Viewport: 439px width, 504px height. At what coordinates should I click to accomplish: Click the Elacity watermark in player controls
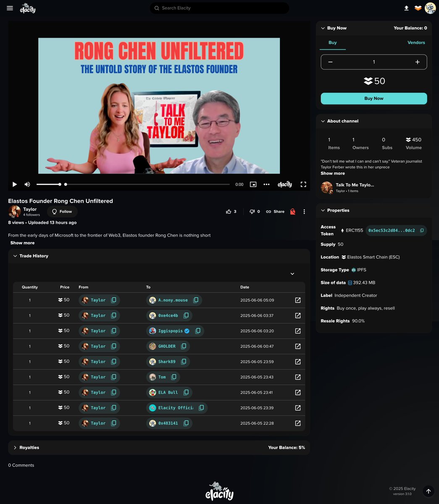pos(285,184)
